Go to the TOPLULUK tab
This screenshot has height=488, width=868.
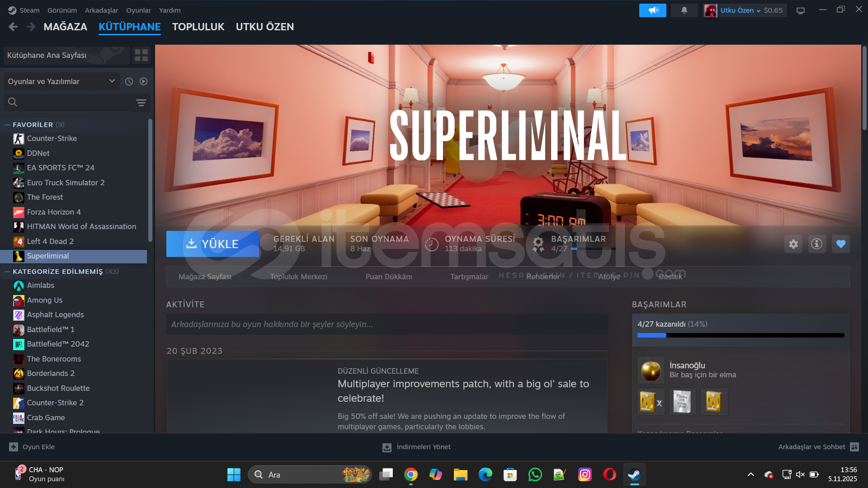[198, 27]
